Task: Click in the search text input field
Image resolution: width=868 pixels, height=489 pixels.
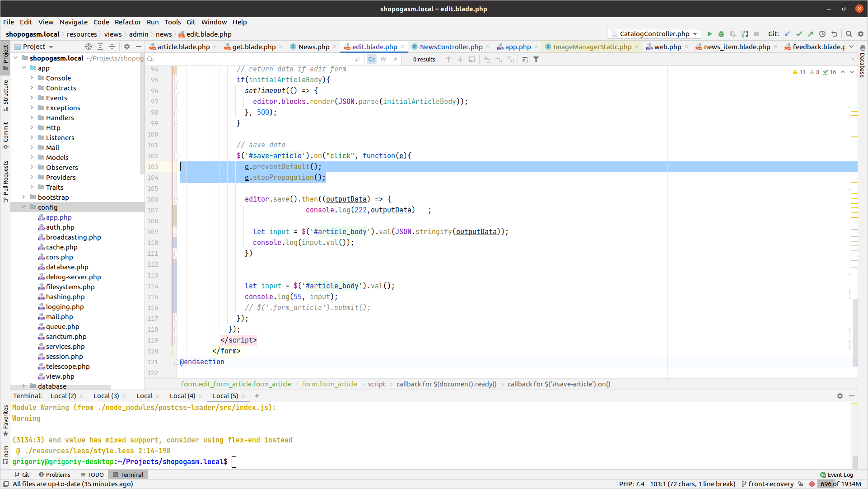Action: tap(253, 59)
